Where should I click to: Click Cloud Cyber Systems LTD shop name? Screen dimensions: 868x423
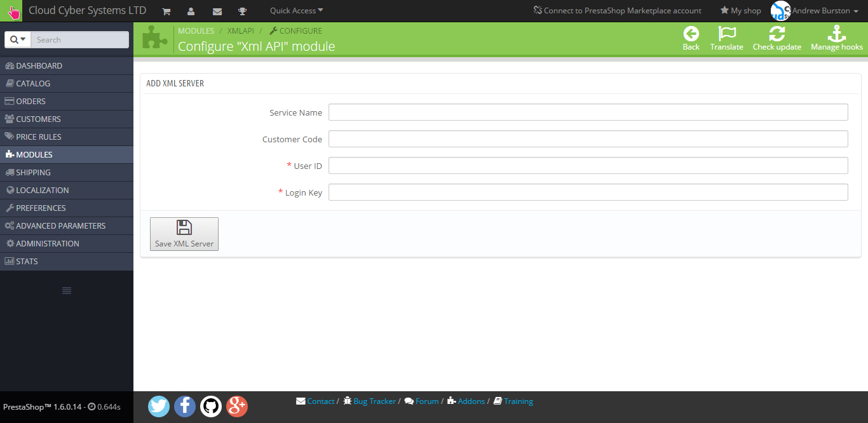coord(87,11)
